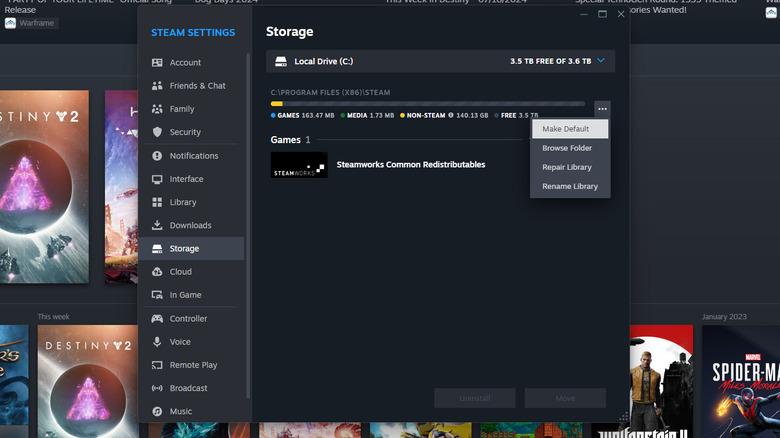Click the drive icon beside Local Drive (C:)
The width and height of the screenshot is (780, 438).
tap(281, 61)
